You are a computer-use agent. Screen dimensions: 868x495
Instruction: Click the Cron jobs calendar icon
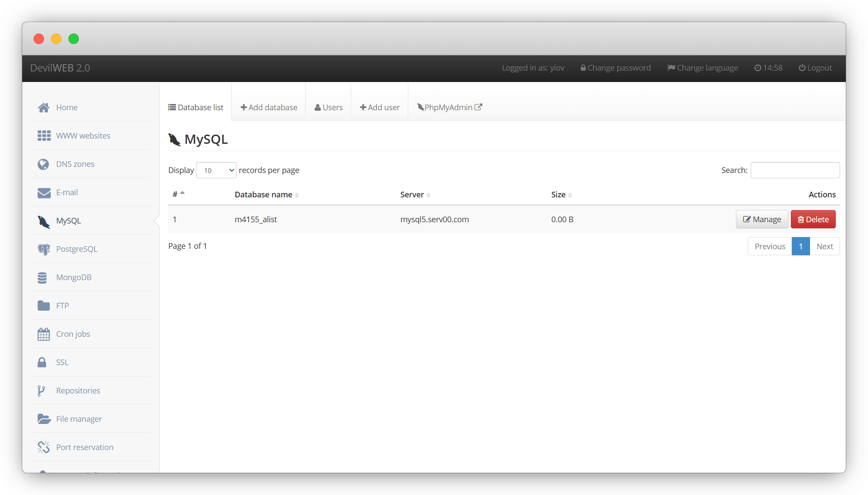(x=44, y=334)
